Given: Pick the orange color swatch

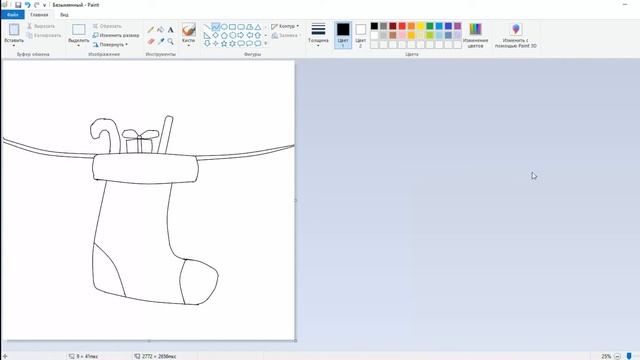Looking at the screenshot, I should point(411,26).
